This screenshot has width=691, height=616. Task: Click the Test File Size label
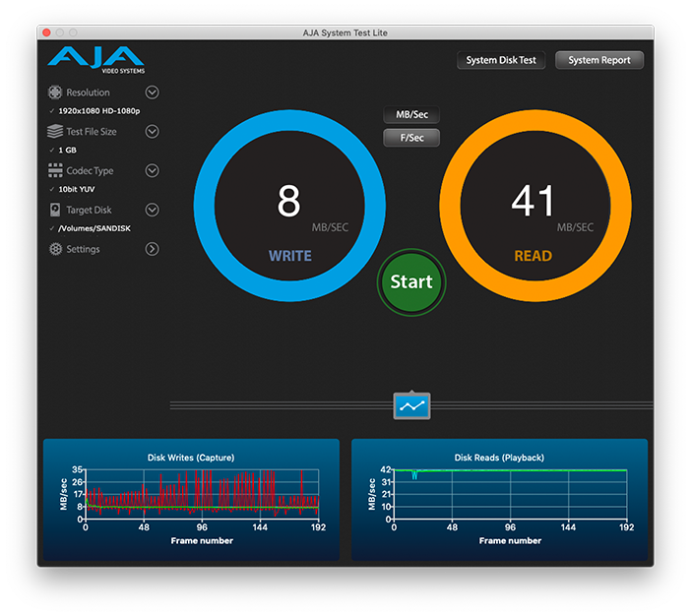[x=92, y=131]
